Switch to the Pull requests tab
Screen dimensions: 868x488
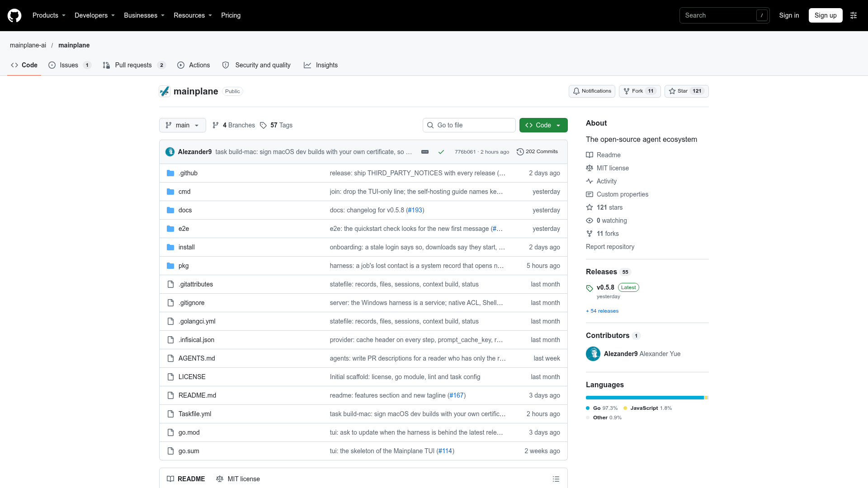pyautogui.click(x=134, y=65)
